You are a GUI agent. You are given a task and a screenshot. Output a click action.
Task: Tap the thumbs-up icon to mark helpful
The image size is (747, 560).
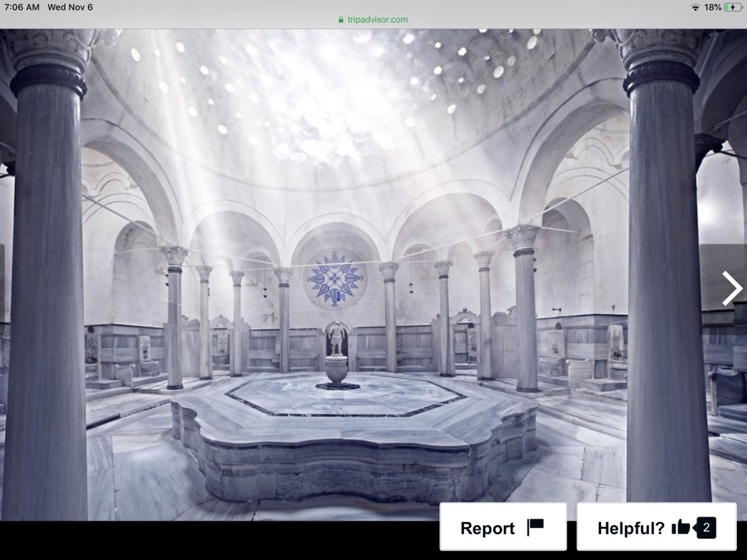pyautogui.click(x=680, y=527)
